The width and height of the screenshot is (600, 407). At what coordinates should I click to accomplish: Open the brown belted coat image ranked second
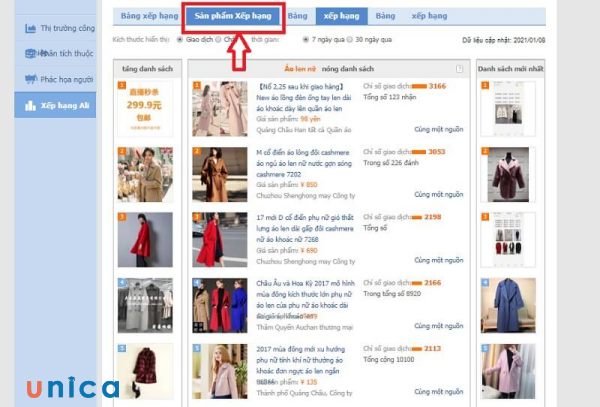(220, 174)
